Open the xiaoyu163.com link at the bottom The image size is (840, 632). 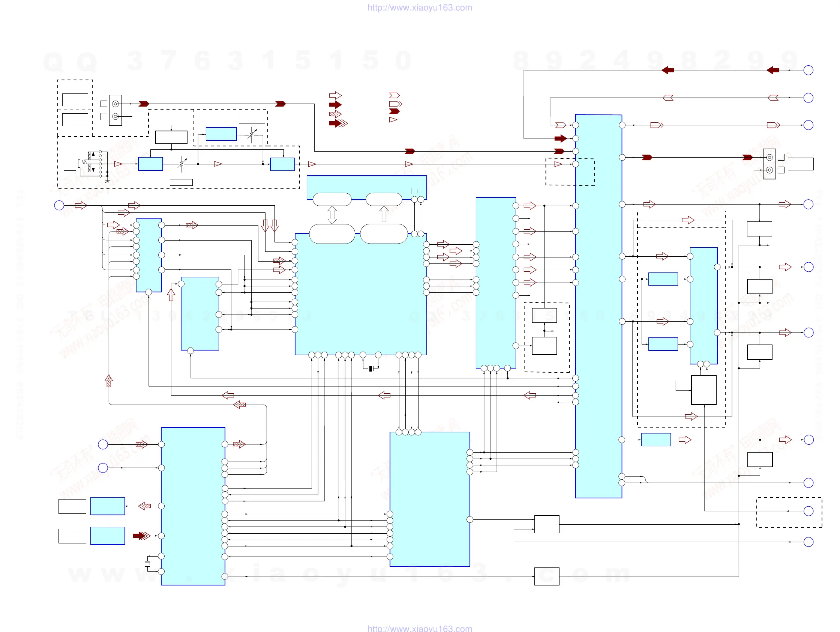(x=420, y=628)
